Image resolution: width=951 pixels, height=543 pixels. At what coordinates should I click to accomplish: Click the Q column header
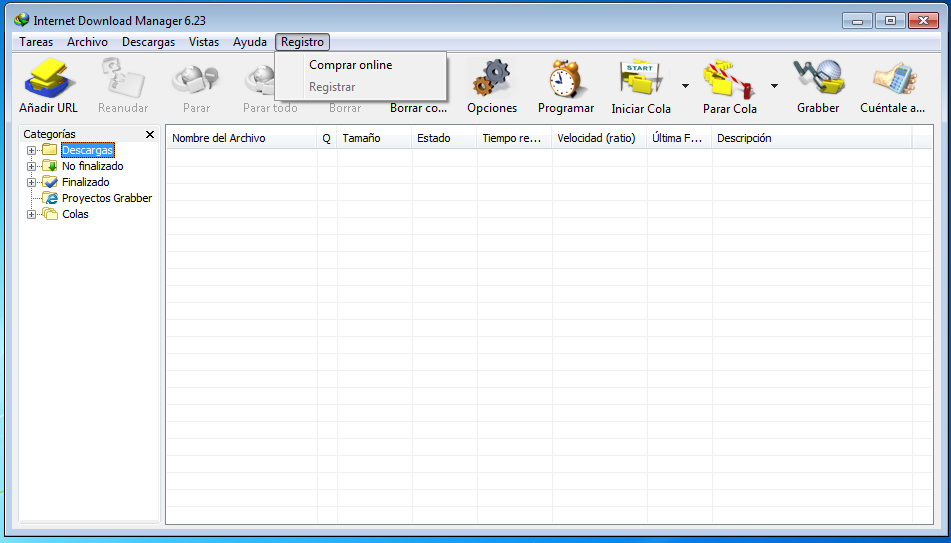pyautogui.click(x=326, y=138)
